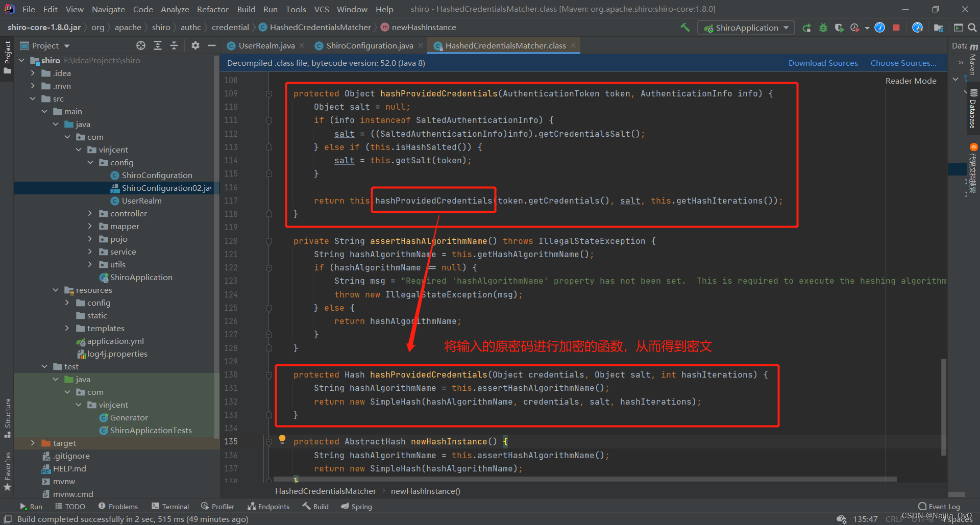Expand the target folder
Screen dimensions: 980x525
(33, 443)
